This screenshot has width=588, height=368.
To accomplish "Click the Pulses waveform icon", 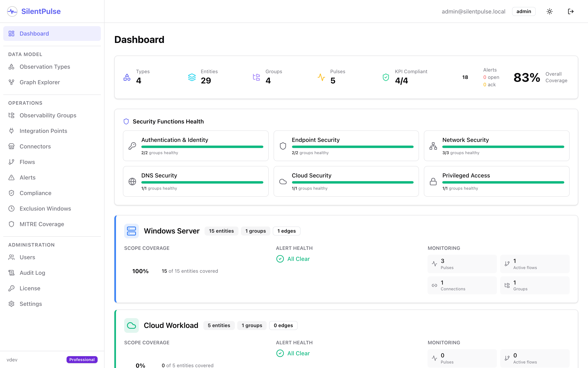I will (321, 77).
